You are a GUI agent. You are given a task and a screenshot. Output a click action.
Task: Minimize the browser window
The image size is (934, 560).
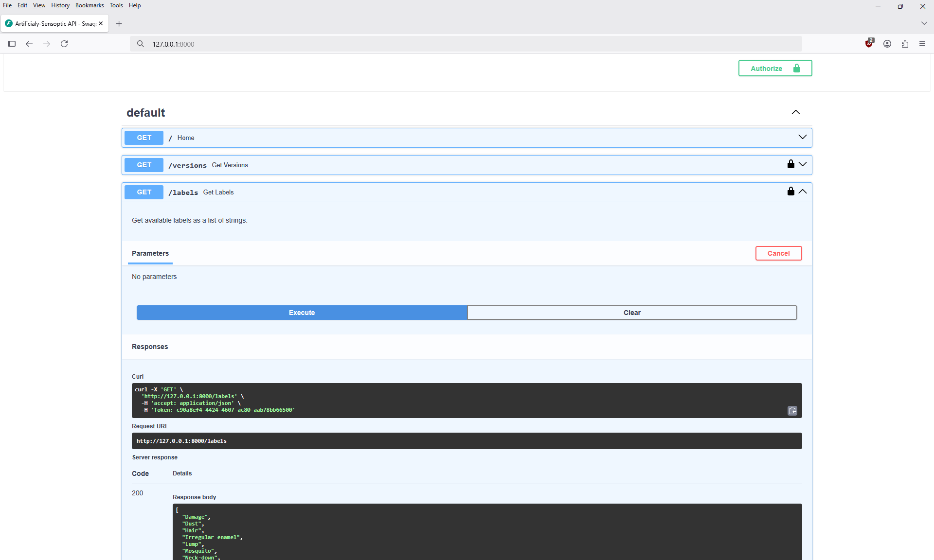pos(878,6)
